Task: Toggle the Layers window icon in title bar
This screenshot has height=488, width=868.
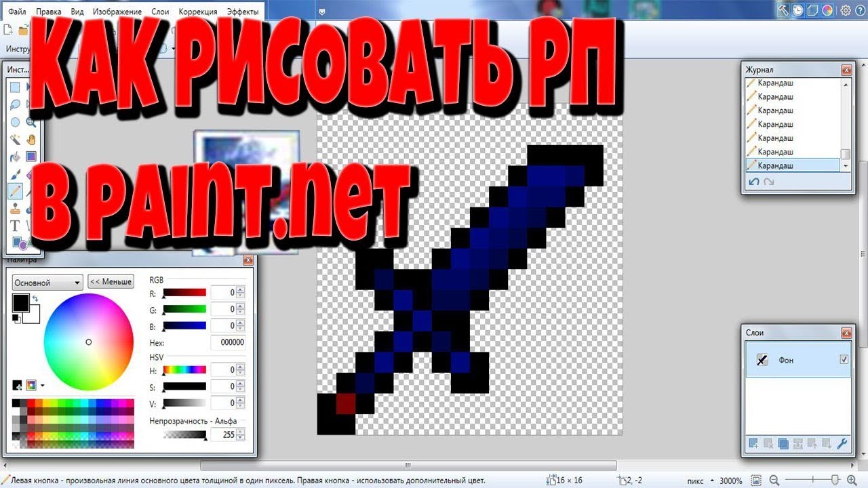Action: 812,10
